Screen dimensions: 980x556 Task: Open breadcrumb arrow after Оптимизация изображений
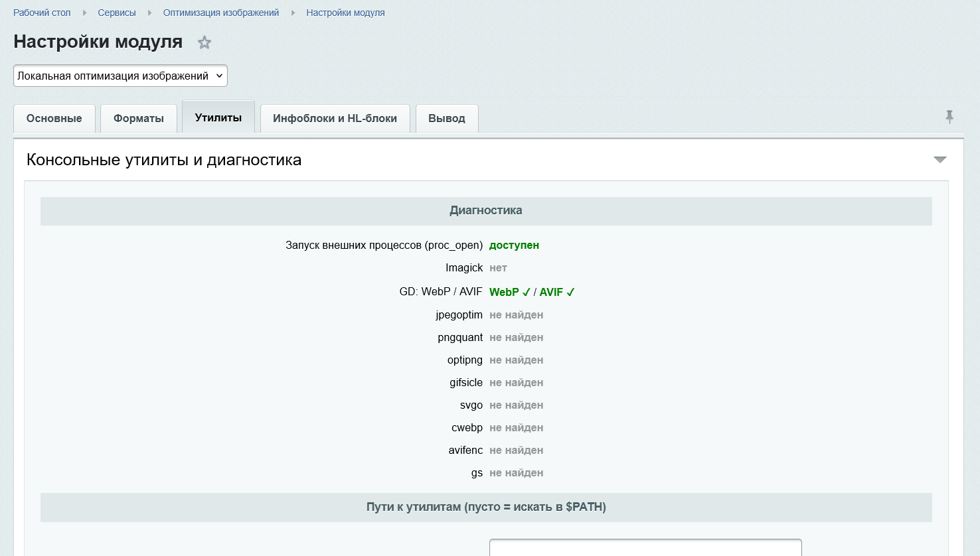(293, 13)
